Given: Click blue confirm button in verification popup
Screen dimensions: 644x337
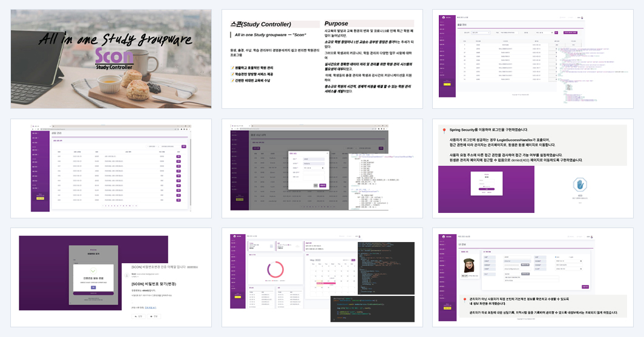Looking at the screenshot, I should (x=93, y=287).
